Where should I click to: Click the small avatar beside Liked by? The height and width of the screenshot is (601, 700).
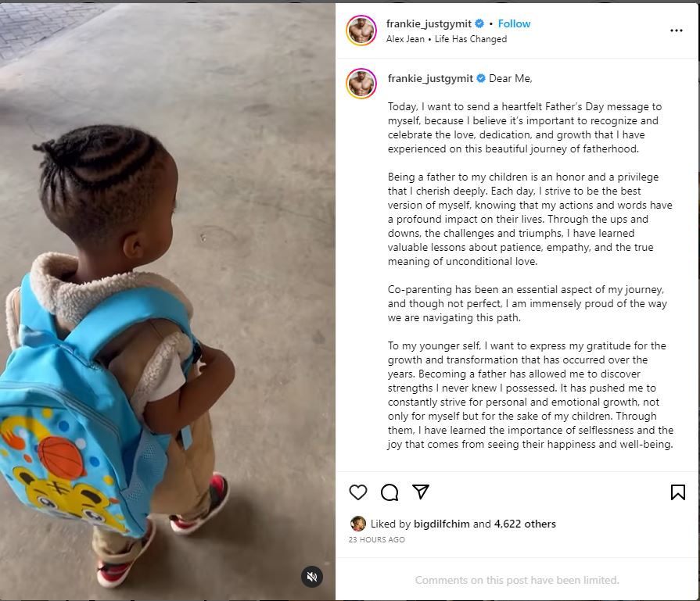[x=358, y=524]
